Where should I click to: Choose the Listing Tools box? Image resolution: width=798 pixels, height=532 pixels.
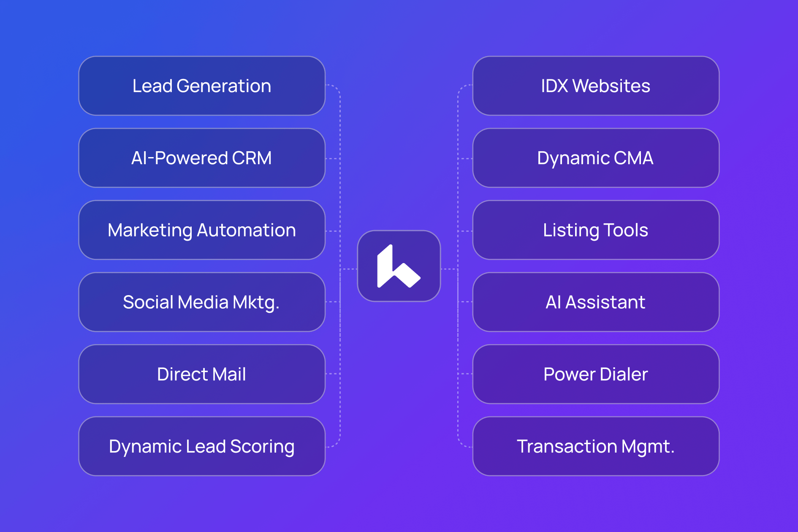596,230
